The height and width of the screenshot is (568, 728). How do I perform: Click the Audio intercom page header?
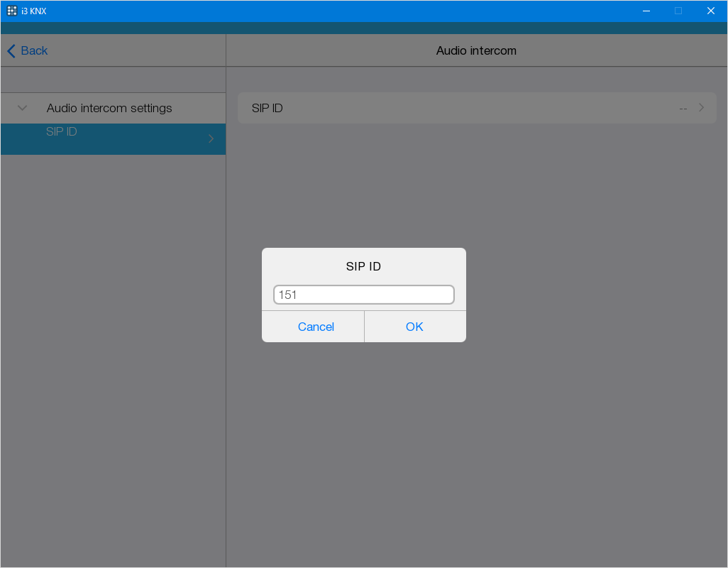[x=476, y=51]
